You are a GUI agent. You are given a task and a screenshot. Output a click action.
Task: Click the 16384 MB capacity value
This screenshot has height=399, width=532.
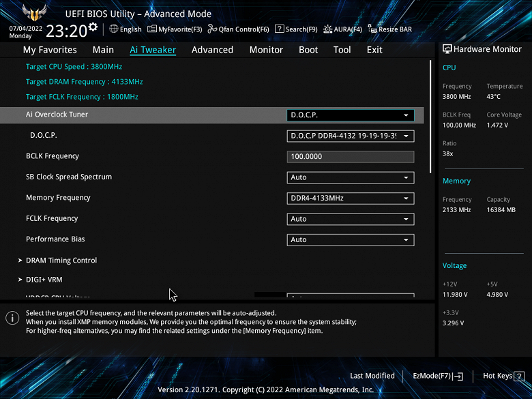tap(501, 210)
